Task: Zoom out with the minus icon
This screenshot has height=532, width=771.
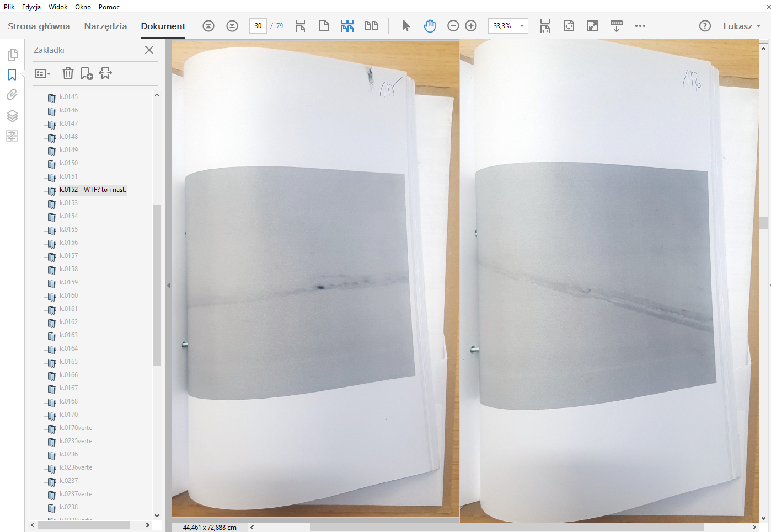Action: pos(453,26)
